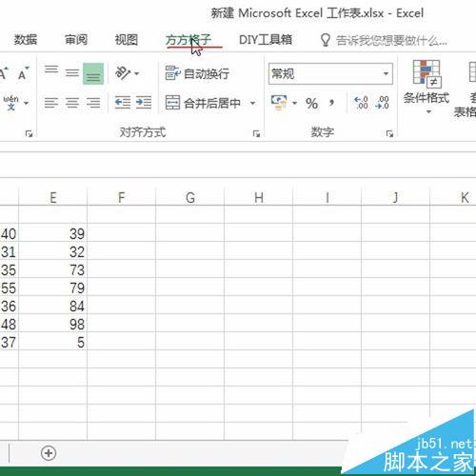Image resolution: width=476 pixels, height=476 pixels.
Task: Toggle 自动换行 wrap text
Action: point(197,73)
